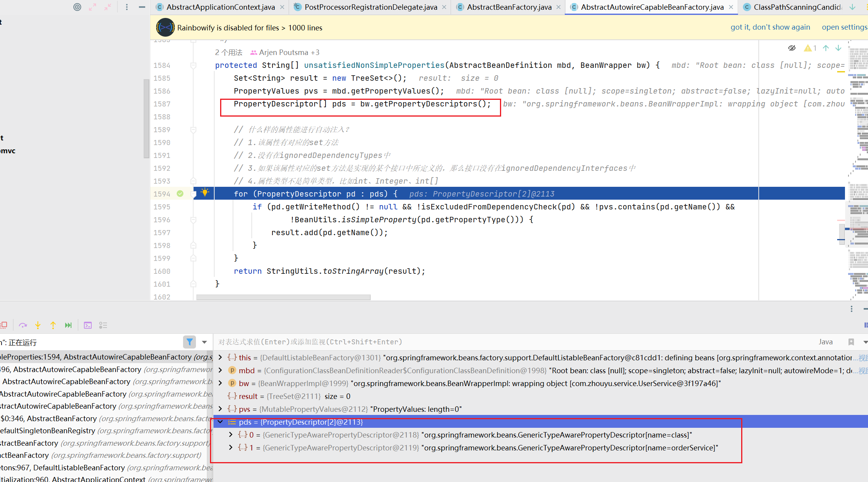Image resolution: width=868 pixels, height=482 pixels.
Task: Toggle the breakpoint checkmark on line 1594
Action: click(180, 193)
